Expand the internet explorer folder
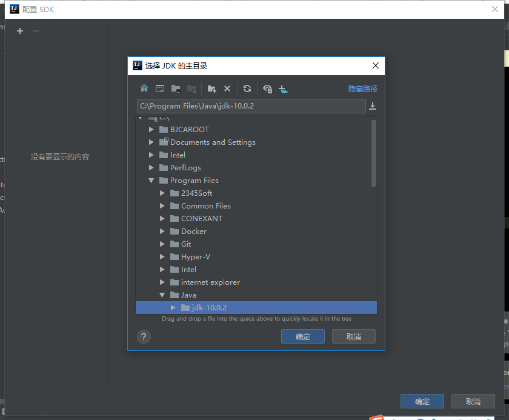The height and width of the screenshot is (420, 509). point(162,282)
